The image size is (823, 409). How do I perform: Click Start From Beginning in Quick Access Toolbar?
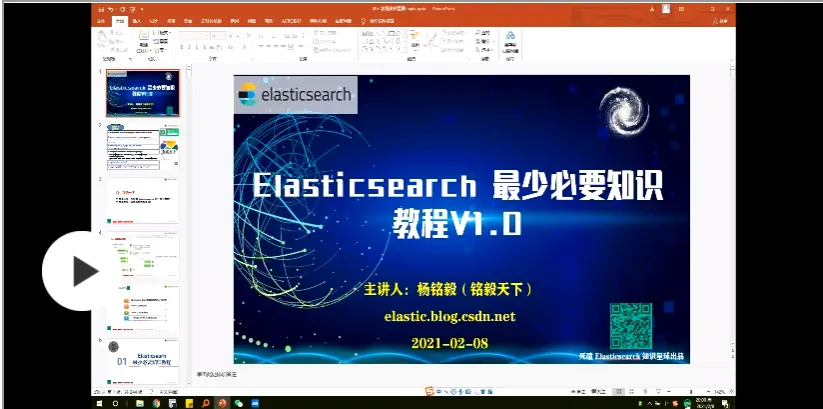pos(132,9)
